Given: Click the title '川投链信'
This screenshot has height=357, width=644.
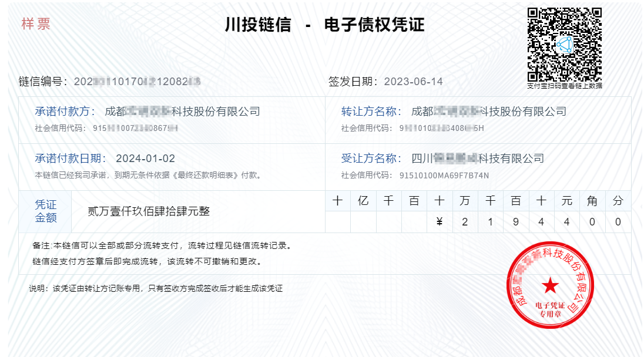Looking at the screenshot, I should point(258,25).
